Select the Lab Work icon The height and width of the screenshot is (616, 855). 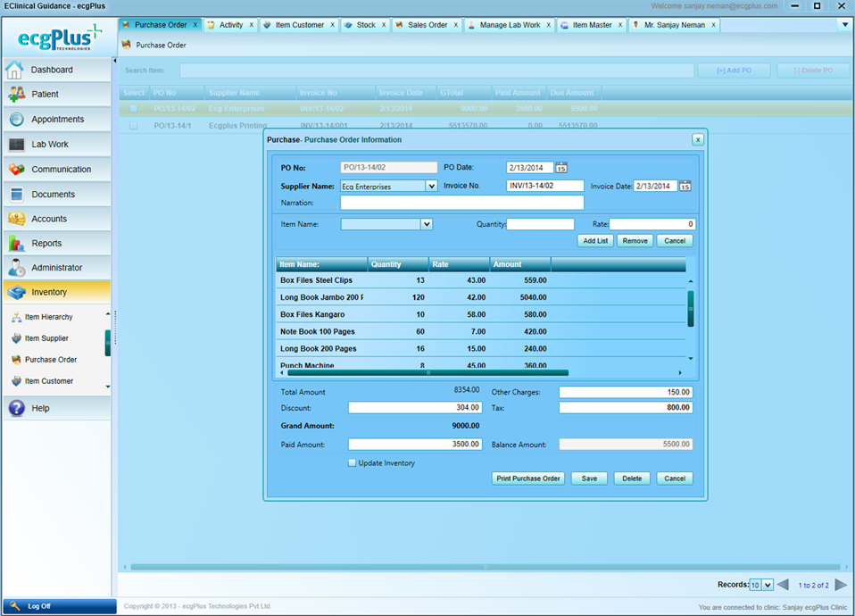[16, 145]
